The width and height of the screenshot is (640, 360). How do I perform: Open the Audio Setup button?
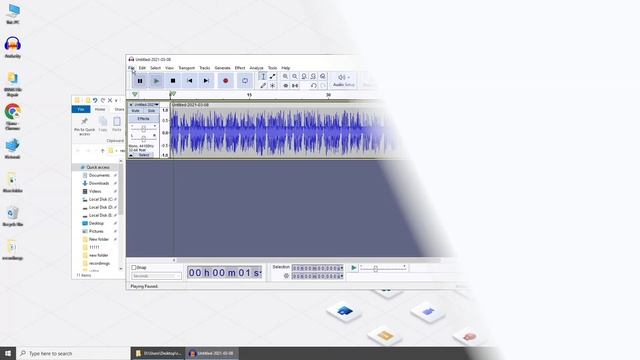344,80
